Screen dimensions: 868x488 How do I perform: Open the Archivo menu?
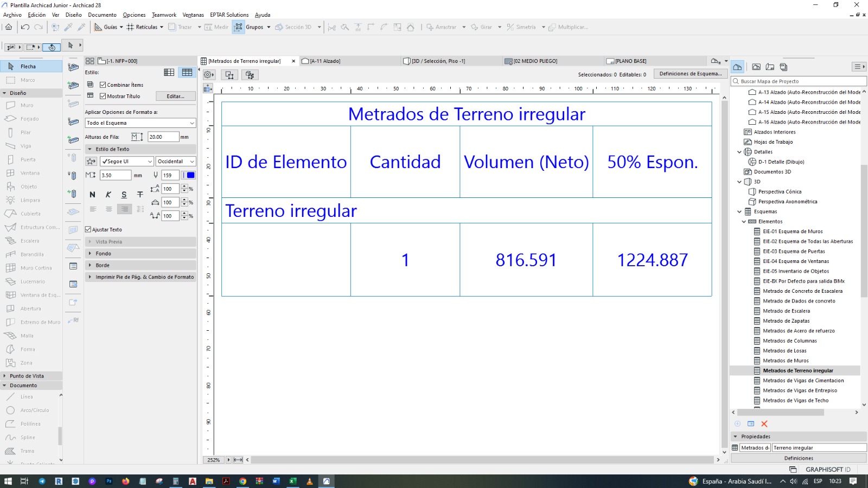(12, 15)
